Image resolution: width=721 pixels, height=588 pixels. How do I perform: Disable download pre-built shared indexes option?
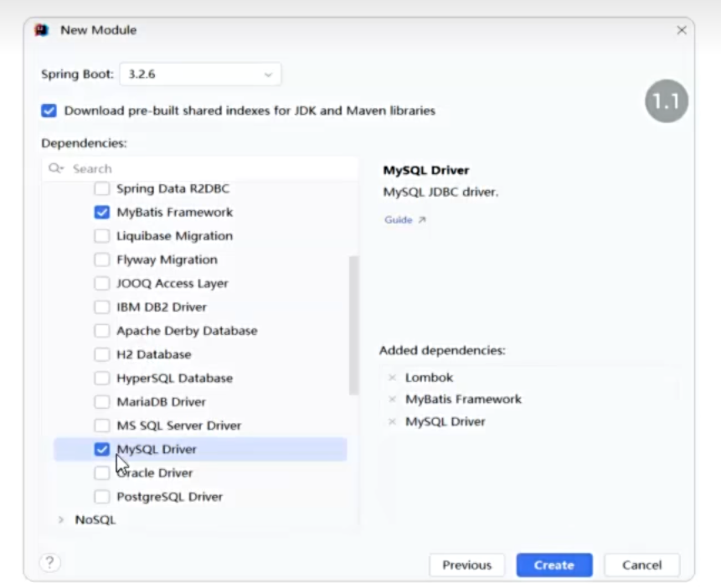tap(49, 111)
